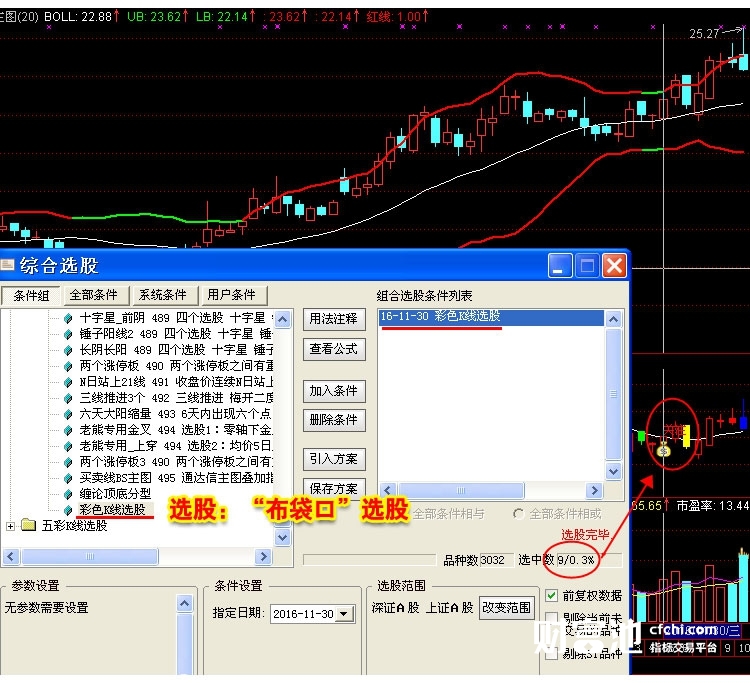The height and width of the screenshot is (683, 750).
Task: Click the 改变范围 button
Action: pos(506,607)
